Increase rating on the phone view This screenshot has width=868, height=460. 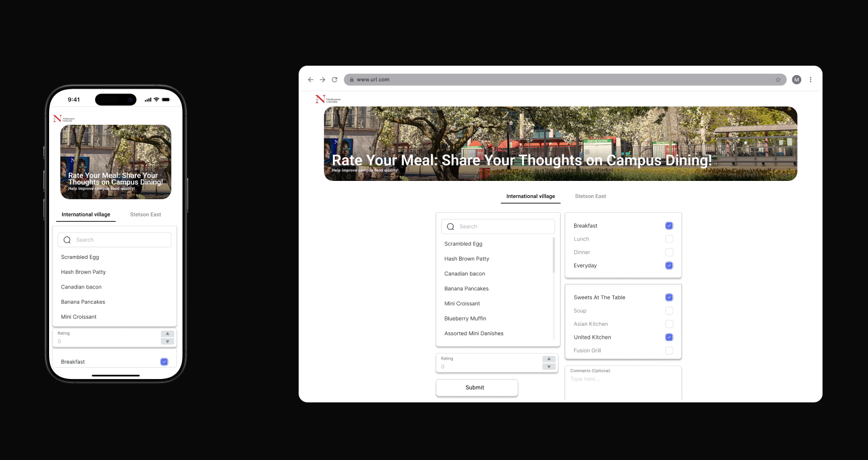[x=168, y=334]
